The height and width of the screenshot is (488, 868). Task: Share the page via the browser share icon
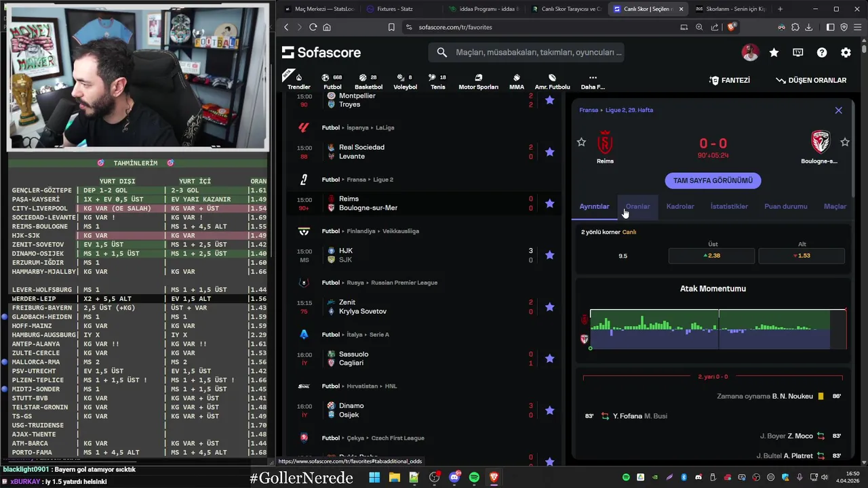click(715, 27)
